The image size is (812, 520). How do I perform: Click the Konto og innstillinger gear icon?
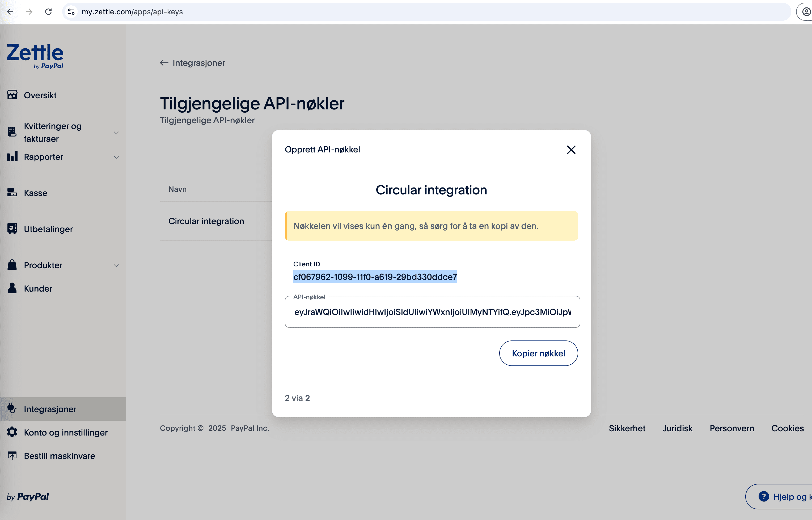click(x=12, y=432)
